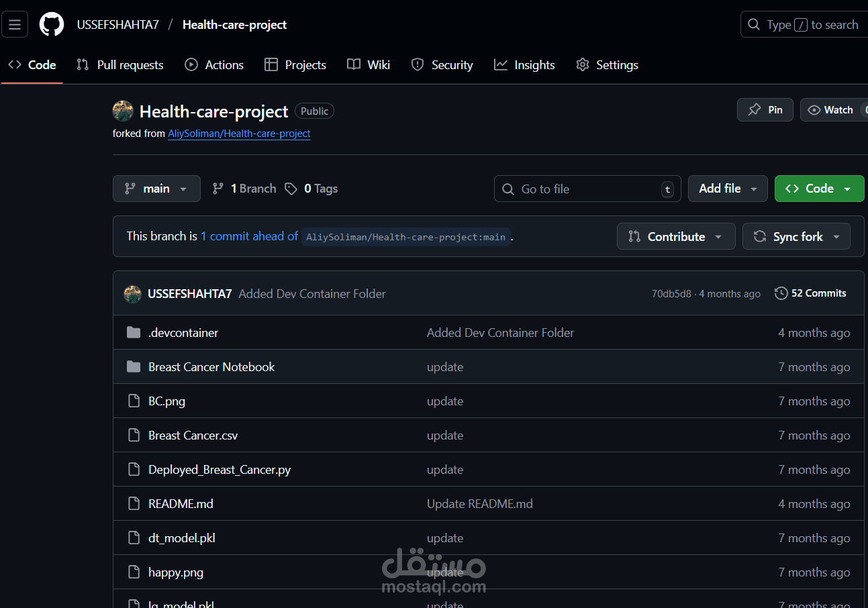Open the dt_model.pkl file

(x=182, y=538)
